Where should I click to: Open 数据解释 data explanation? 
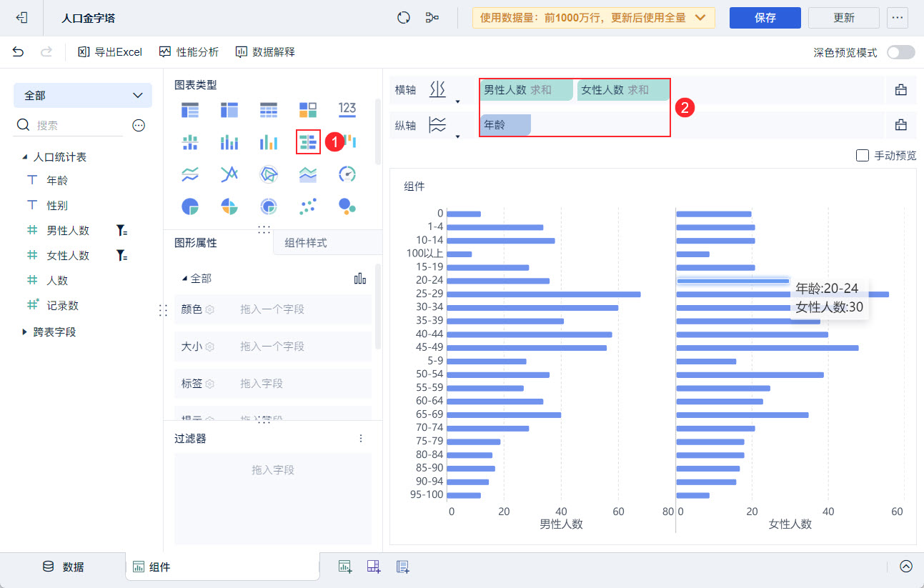click(x=265, y=51)
